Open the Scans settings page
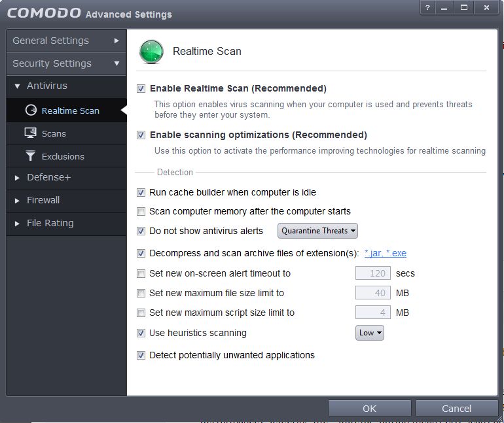The image size is (504, 423). (66, 133)
